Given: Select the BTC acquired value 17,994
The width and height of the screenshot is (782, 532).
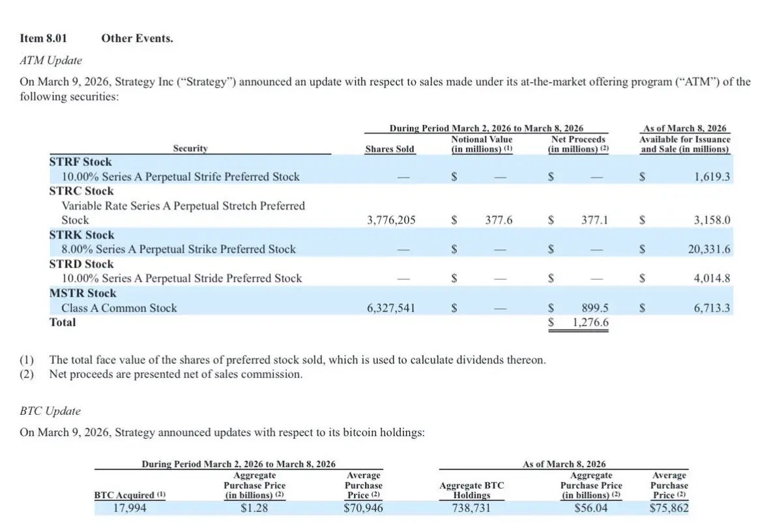Looking at the screenshot, I should coord(130,509).
